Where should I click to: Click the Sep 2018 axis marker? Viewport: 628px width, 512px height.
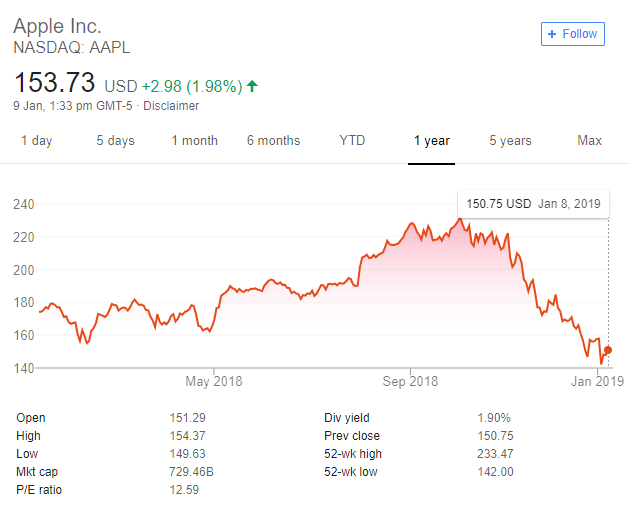[x=410, y=381]
